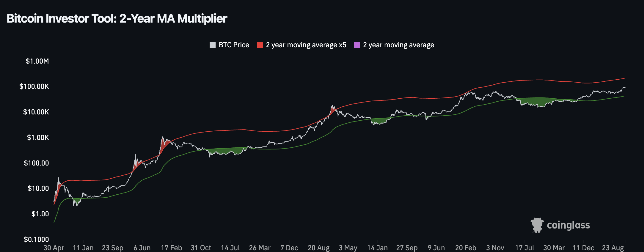Select the '9 Jun' x-axis date
644x252 pixels.
click(436, 248)
